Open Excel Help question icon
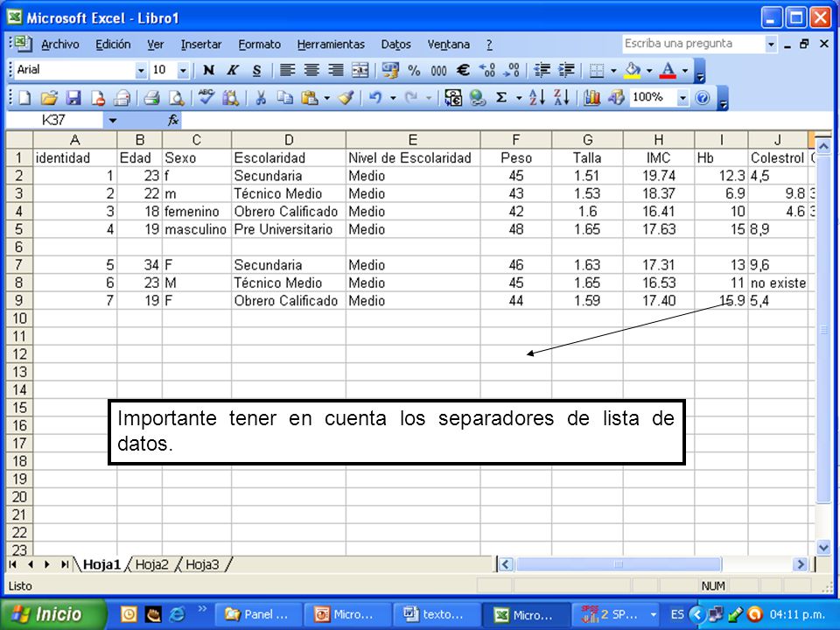The image size is (840, 630). (703, 98)
